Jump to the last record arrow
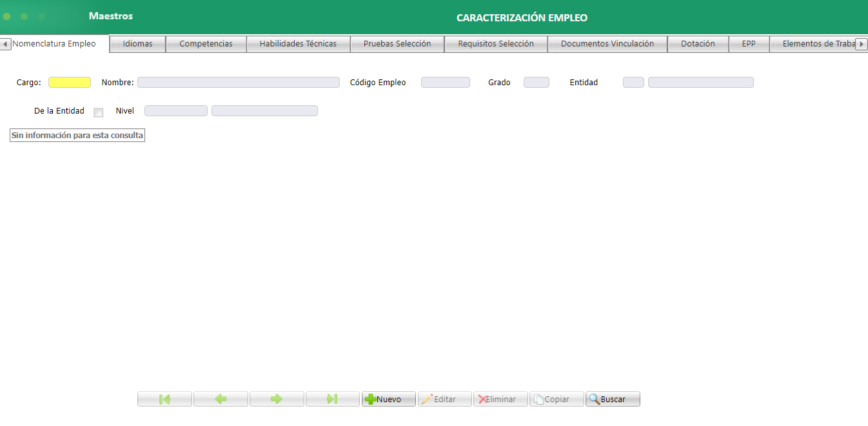 pos(333,399)
